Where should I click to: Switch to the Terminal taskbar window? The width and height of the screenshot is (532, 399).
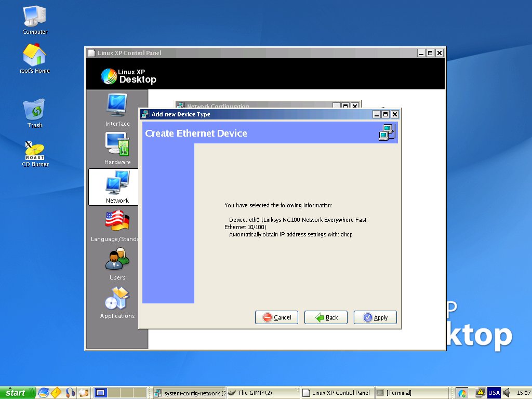411,393
